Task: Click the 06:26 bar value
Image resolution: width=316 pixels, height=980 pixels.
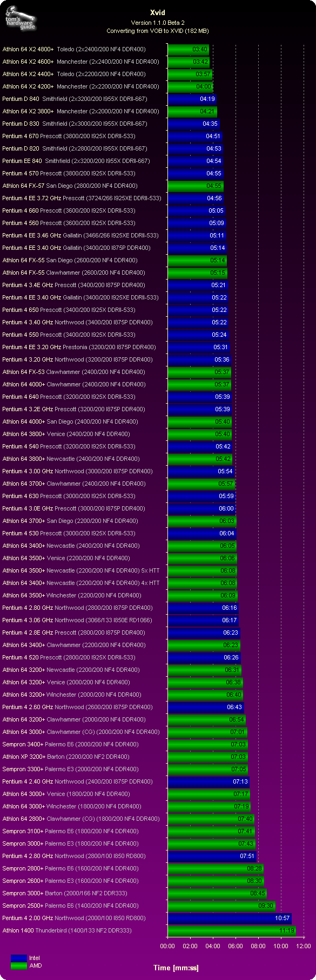Action: pyautogui.click(x=231, y=657)
